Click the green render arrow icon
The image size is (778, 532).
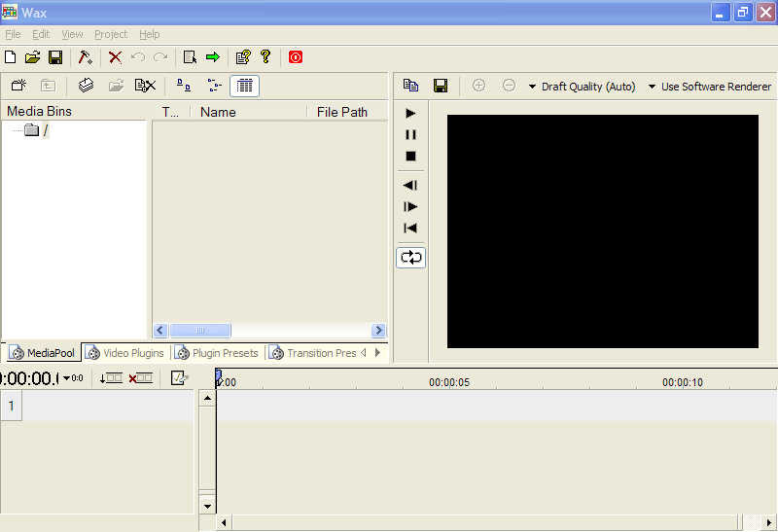pos(213,57)
